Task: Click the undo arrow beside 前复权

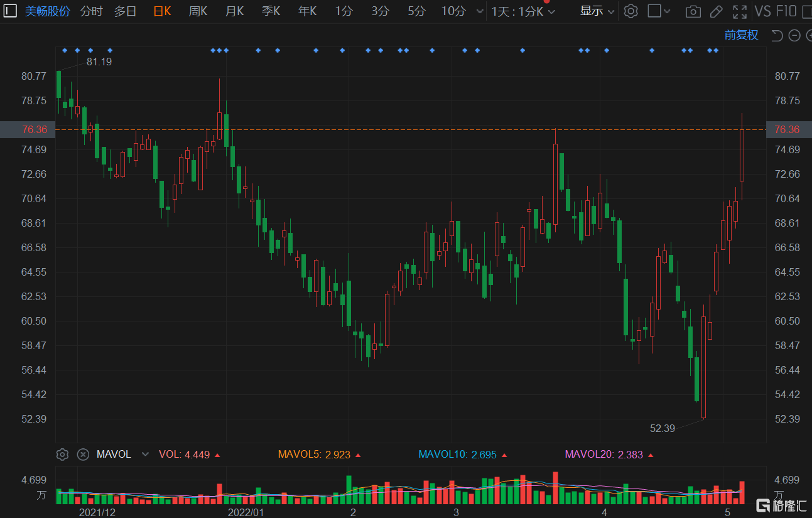Action: tap(777, 35)
